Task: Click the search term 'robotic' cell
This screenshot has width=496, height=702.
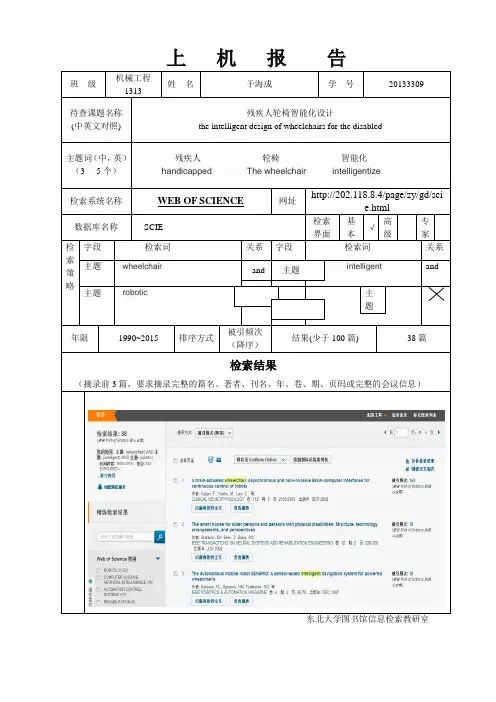Action: pos(135,292)
